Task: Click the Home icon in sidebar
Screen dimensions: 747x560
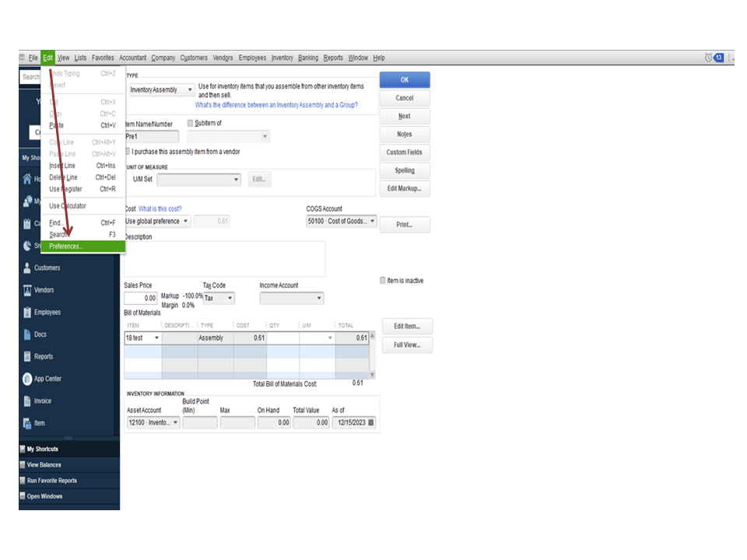Action: click(27, 179)
